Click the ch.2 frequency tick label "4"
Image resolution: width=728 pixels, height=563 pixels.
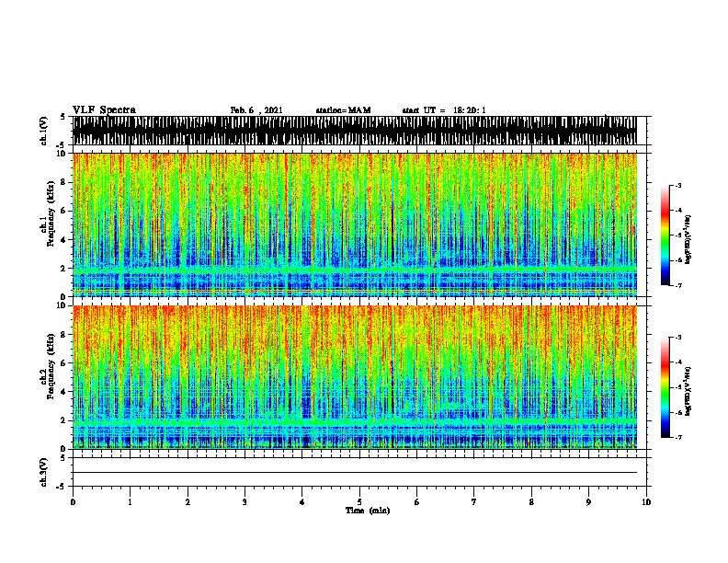[63, 392]
